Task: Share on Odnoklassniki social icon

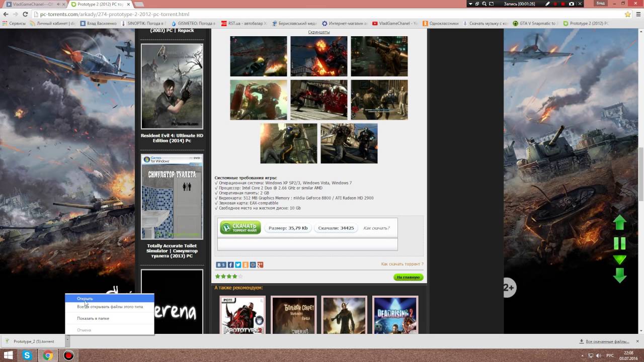Action: 246,264
